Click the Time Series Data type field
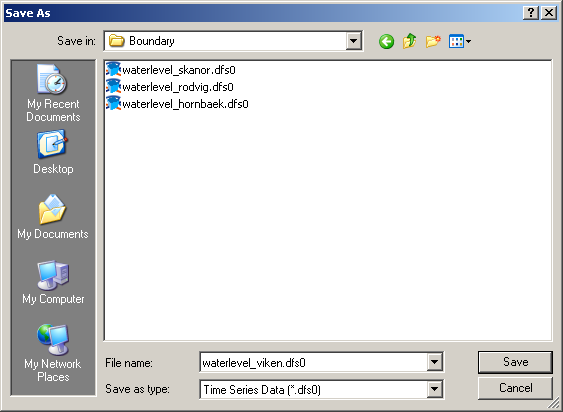This screenshot has height=412, width=563. tap(313, 389)
